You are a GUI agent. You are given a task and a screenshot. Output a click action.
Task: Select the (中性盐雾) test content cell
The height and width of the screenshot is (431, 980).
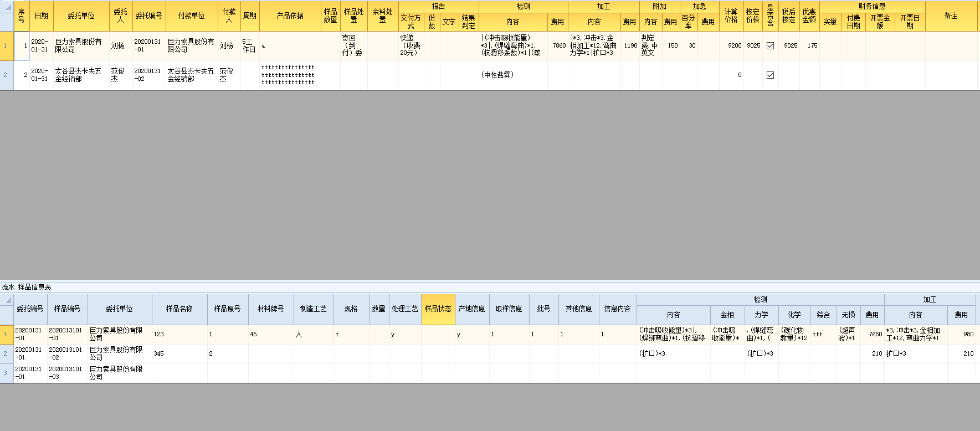(513, 75)
